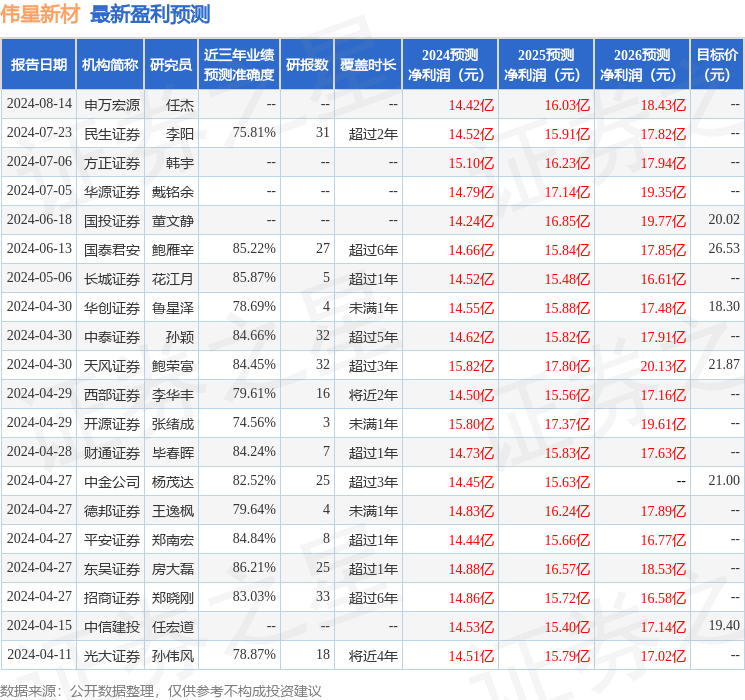Click 2024 forecast 15.82亿 for 天风证券
745x700 pixels.
(471, 366)
